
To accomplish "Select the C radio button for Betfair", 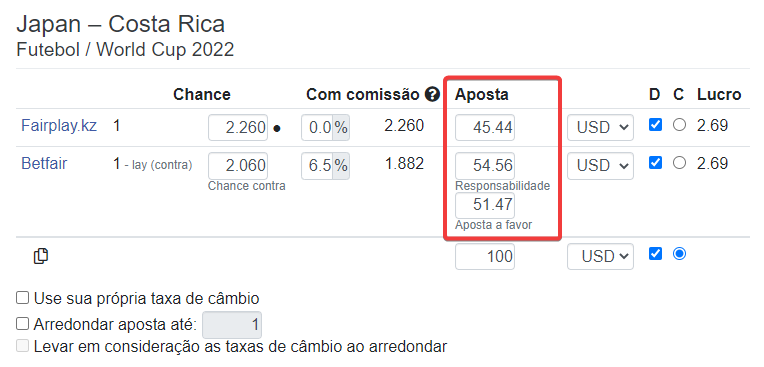I will point(679,163).
